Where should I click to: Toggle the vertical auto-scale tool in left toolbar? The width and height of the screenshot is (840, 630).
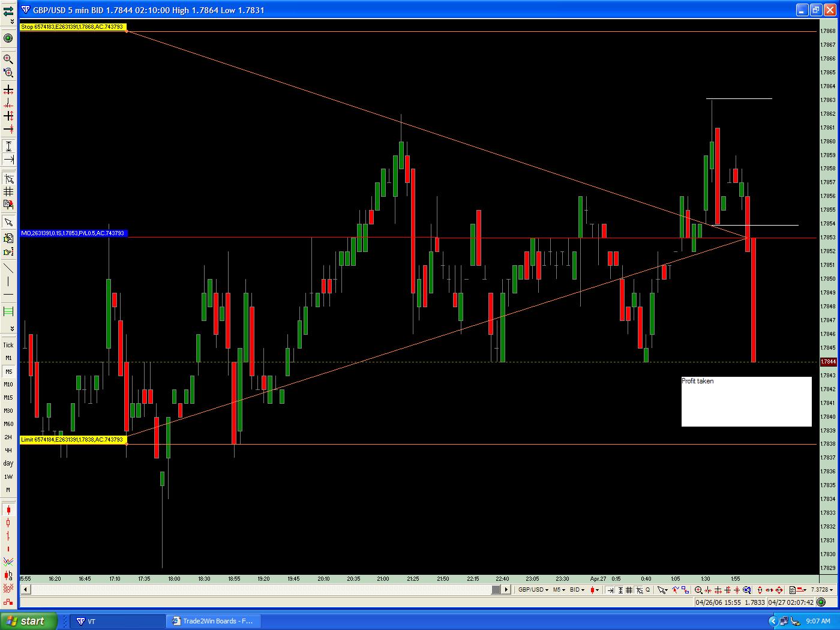tap(8, 146)
